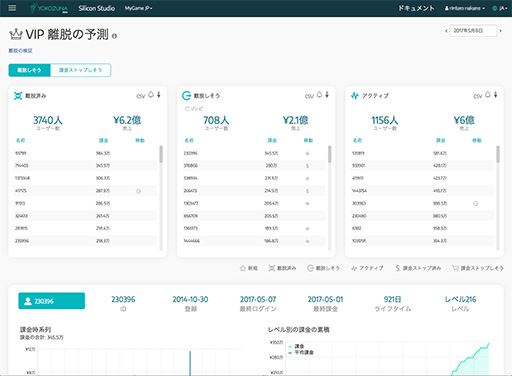Expand the MyGame JP dropdown

(x=139, y=8)
